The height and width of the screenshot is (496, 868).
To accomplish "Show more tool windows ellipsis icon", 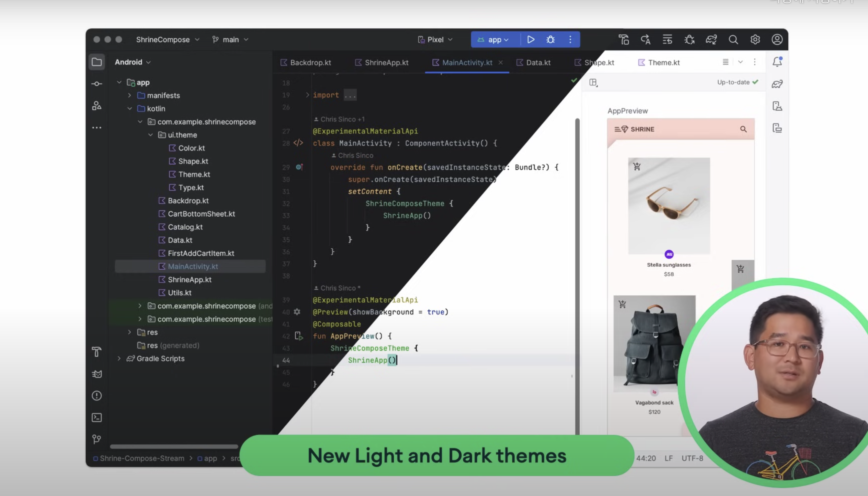I will coord(97,128).
